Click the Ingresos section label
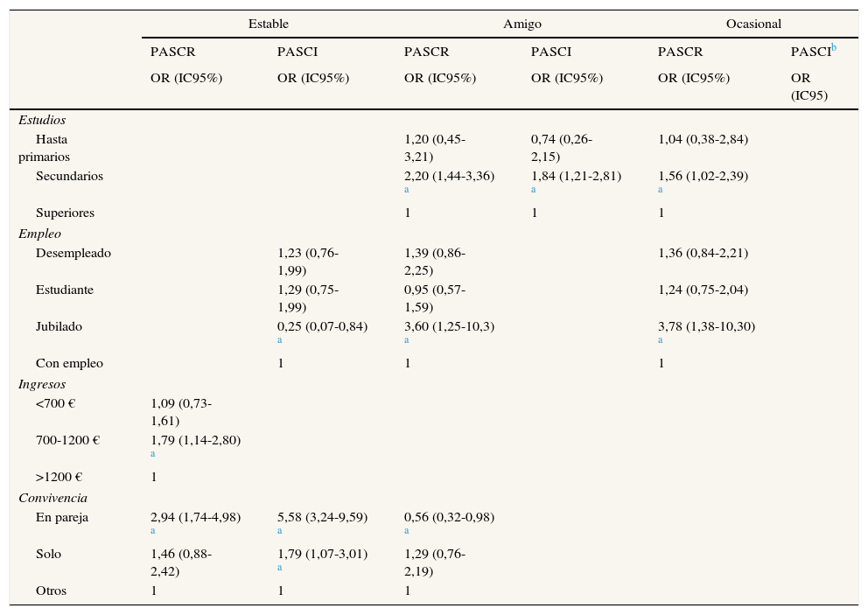 pyautogui.click(x=42, y=385)
